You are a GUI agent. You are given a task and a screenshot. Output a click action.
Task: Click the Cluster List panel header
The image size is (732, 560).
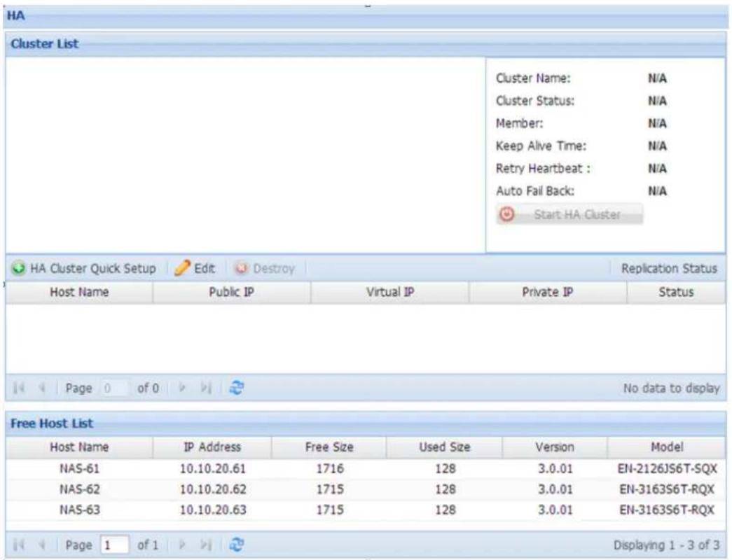coord(366,44)
